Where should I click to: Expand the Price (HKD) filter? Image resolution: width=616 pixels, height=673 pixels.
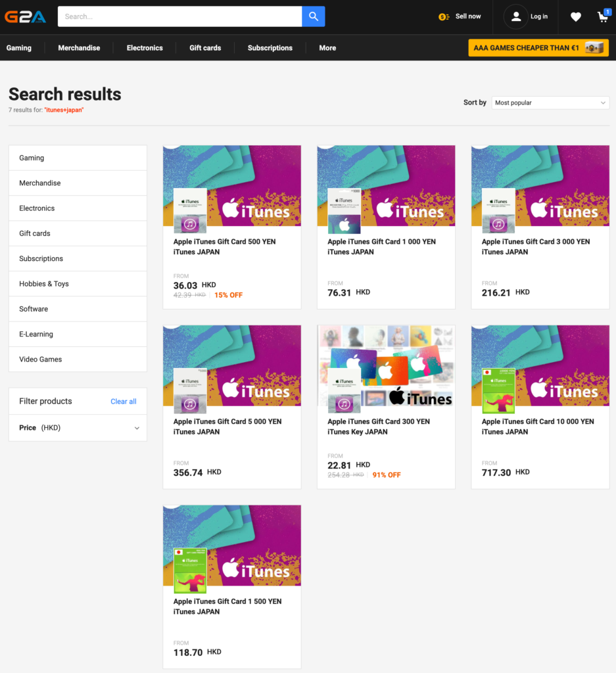tap(78, 427)
